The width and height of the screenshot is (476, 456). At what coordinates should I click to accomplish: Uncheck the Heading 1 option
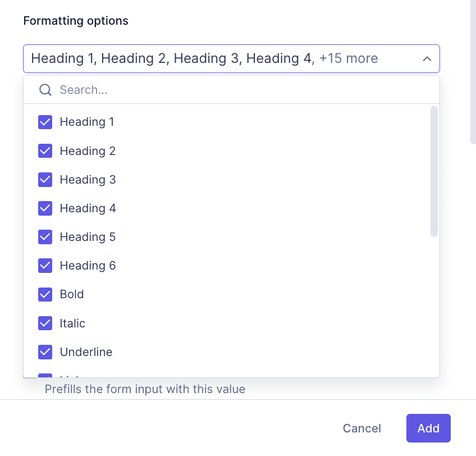click(45, 122)
